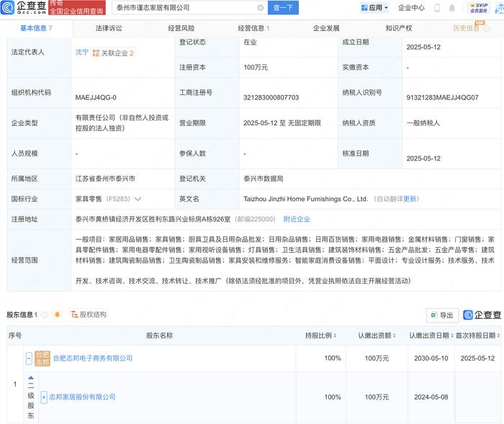Click related-enterprise graph icon beside 沈宁
Screen dimensions: 504x424
[96, 53]
